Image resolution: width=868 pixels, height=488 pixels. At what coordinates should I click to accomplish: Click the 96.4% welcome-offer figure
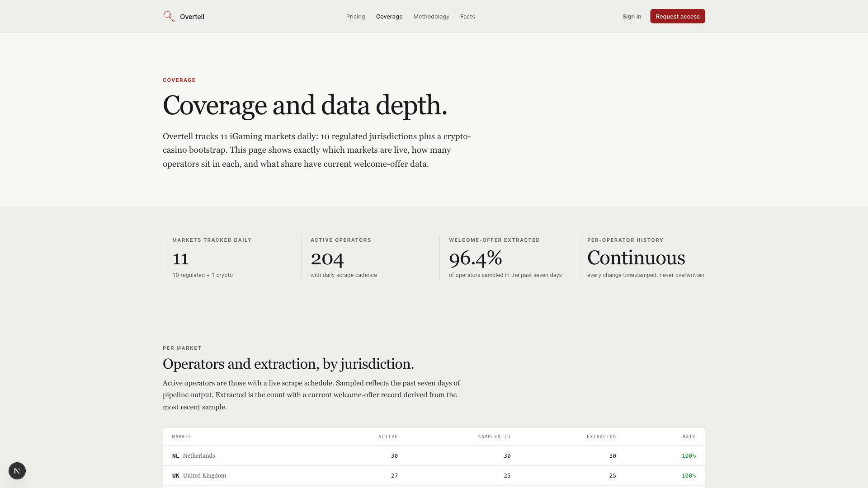[476, 258]
